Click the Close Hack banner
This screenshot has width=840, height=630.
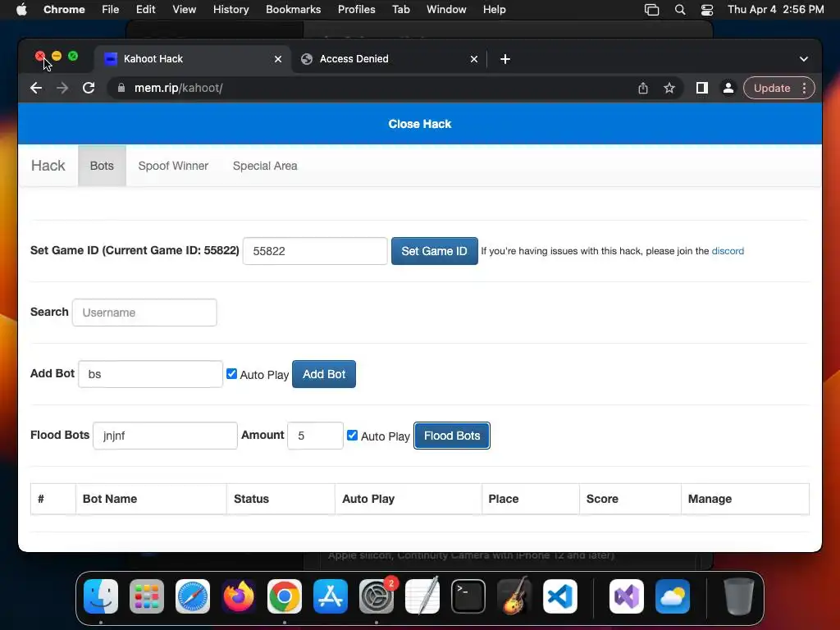pos(420,124)
